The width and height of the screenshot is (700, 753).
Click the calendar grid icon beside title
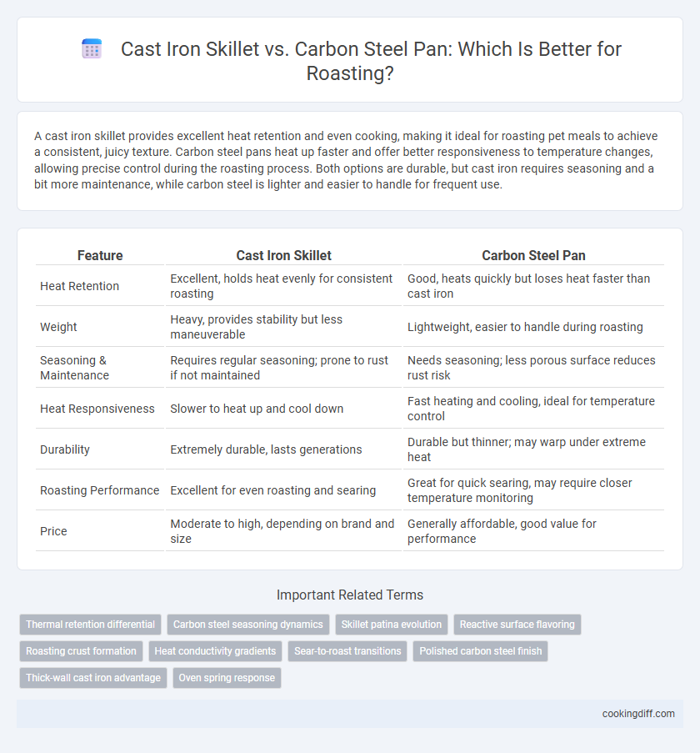92,49
